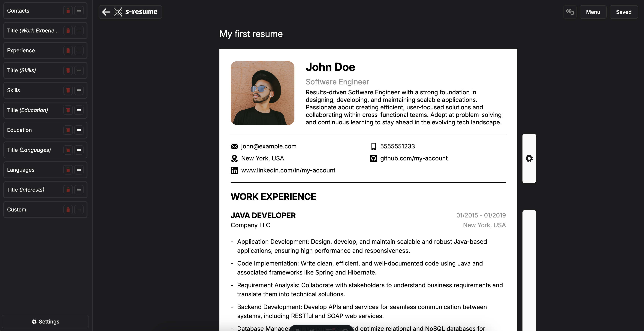Delete the Custom section
Image resolution: width=644 pixels, height=331 pixels.
tap(68, 210)
